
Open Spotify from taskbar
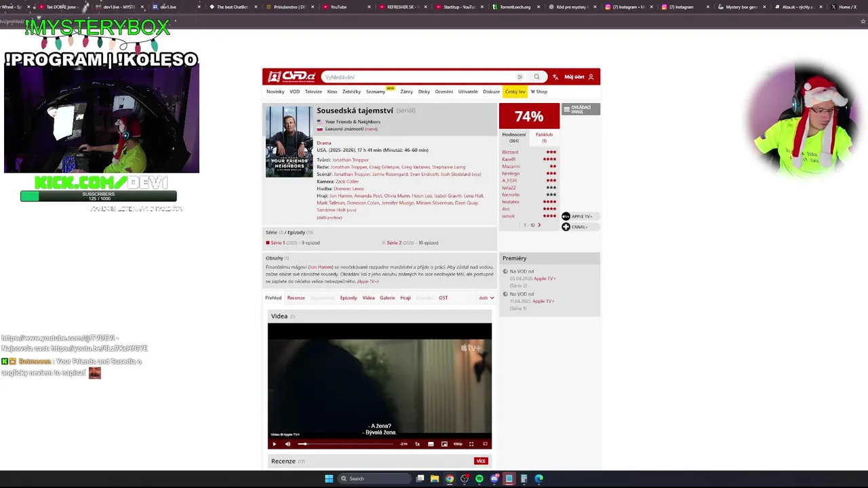[479, 479]
